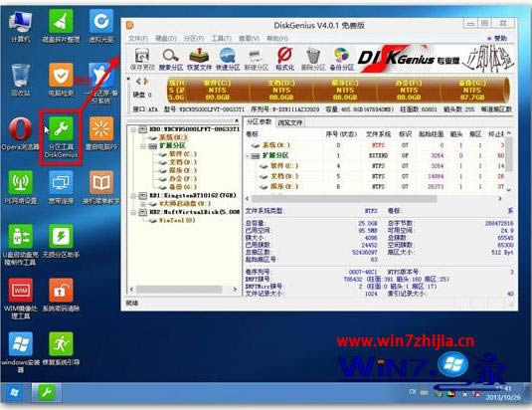Switch to the Partition Parameters (分区参数) tab
This screenshot has width=532, height=410.
click(259, 122)
